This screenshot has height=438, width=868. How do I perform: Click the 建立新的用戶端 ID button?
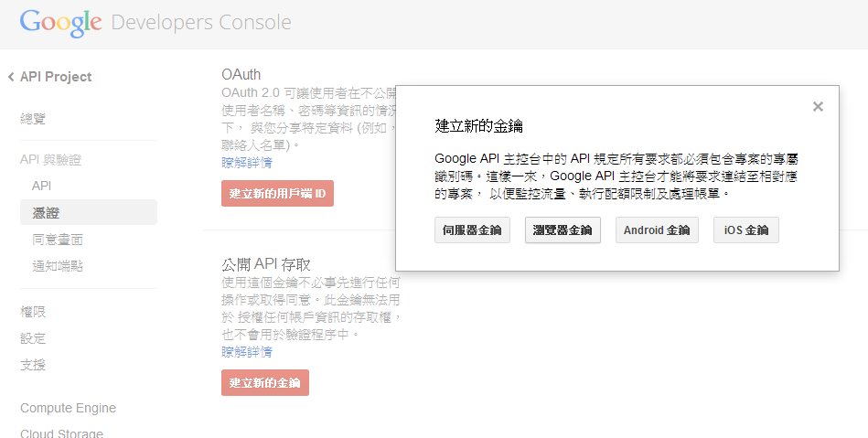[x=277, y=193]
